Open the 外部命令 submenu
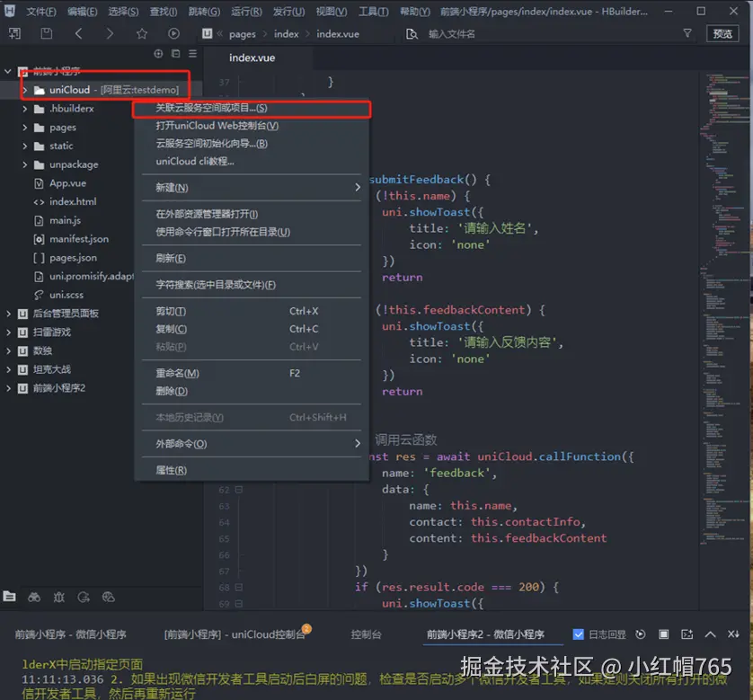 (x=252, y=444)
